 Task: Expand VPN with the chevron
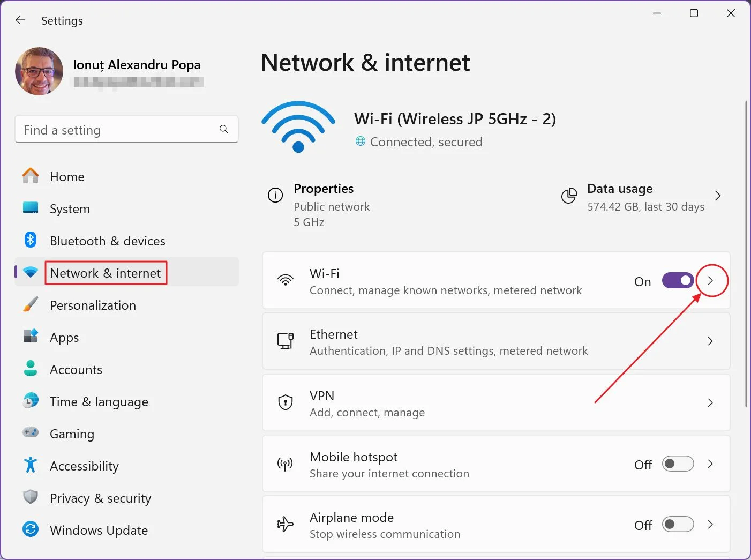tap(710, 402)
